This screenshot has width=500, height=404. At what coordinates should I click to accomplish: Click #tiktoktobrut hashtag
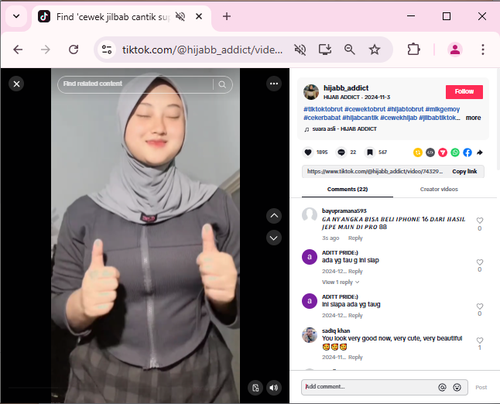[323, 109]
